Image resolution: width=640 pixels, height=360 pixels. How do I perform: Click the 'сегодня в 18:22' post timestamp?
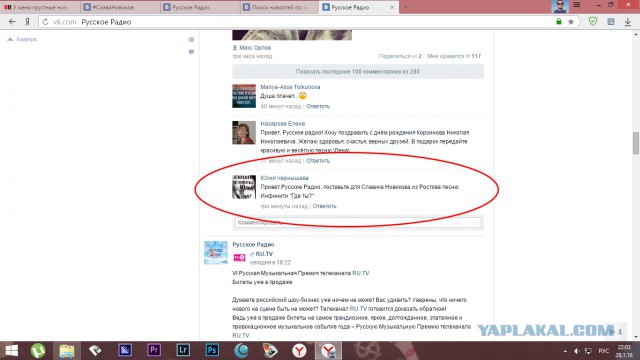[270, 262]
